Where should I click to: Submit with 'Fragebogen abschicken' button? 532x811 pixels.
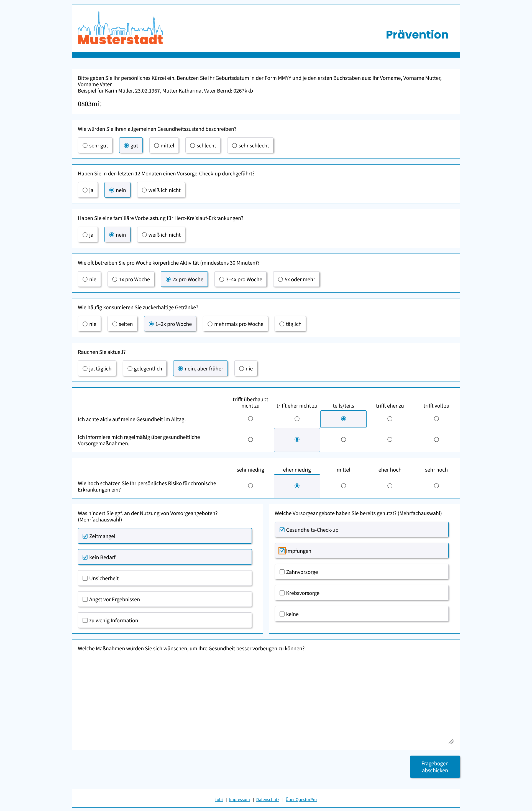tap(435, 767)
